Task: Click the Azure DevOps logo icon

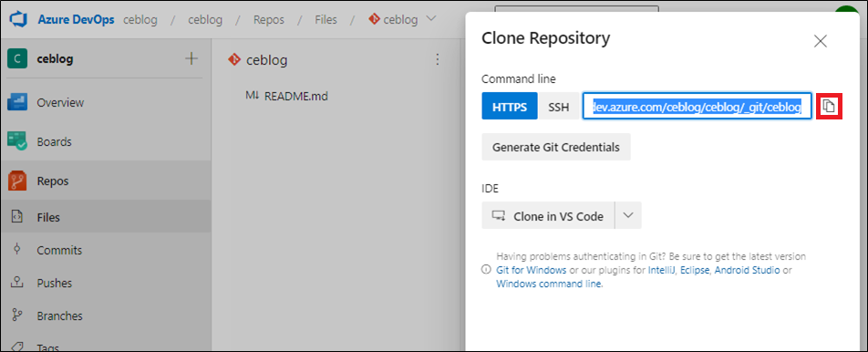Action: coord(19,20)
